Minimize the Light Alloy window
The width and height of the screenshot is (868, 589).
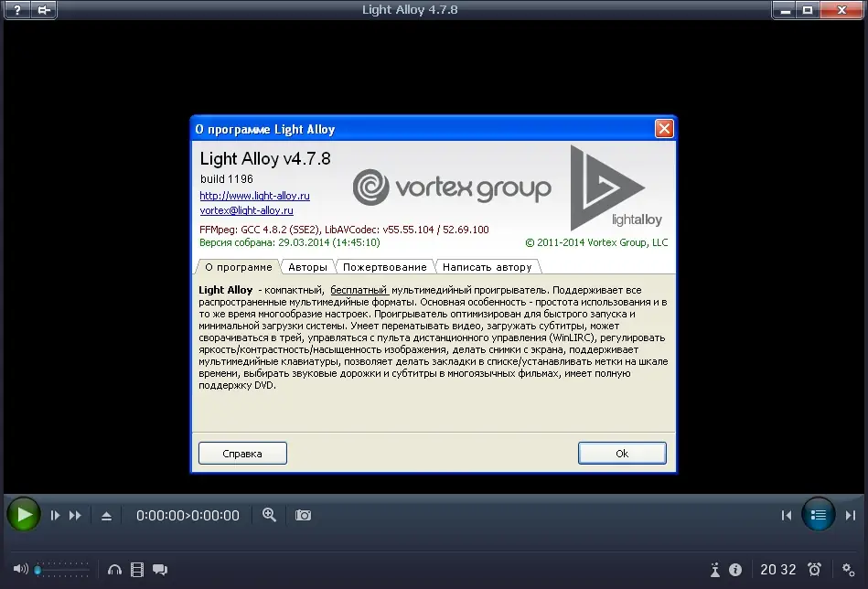point(785,10)
